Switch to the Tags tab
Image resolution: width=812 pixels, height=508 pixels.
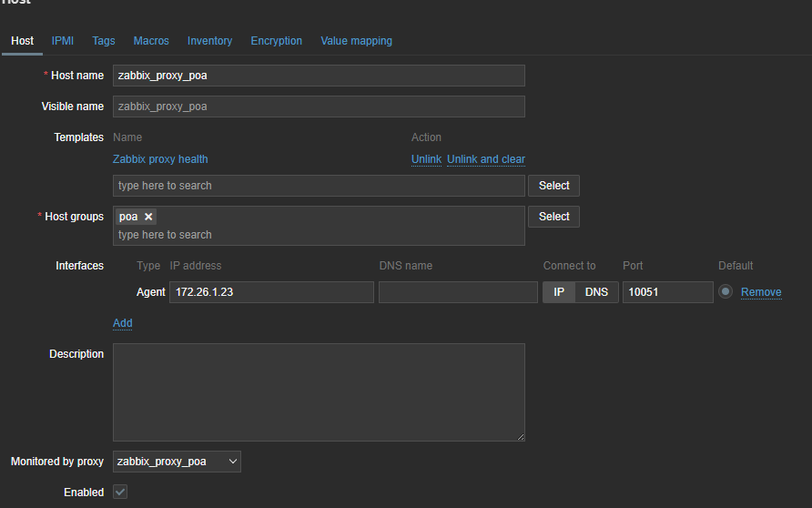point(104,41)
